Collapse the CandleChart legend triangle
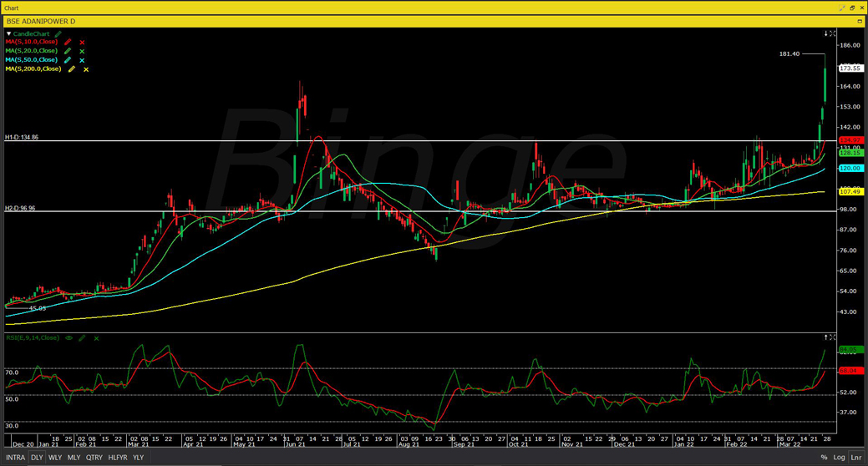 coord(8,33)
